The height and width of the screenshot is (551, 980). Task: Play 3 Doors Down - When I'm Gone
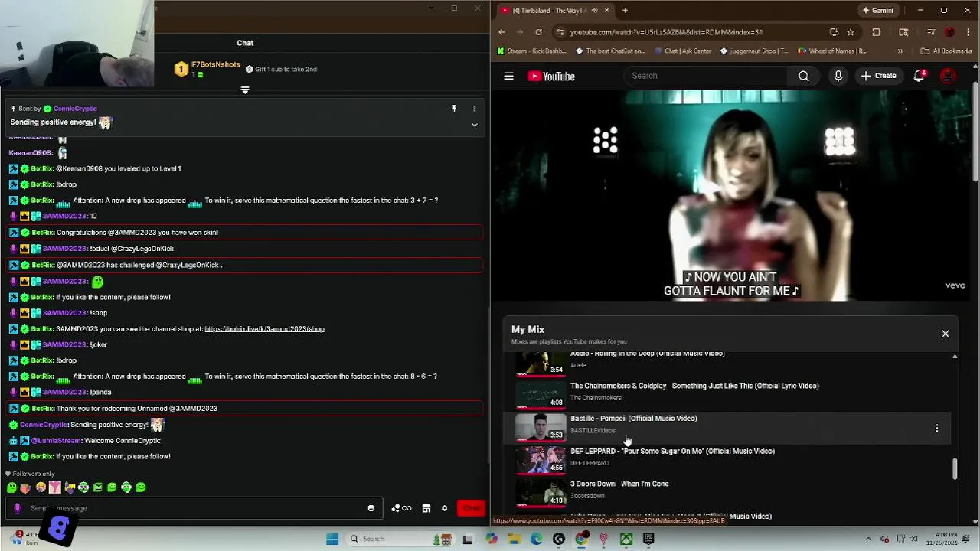pos(619,484)
